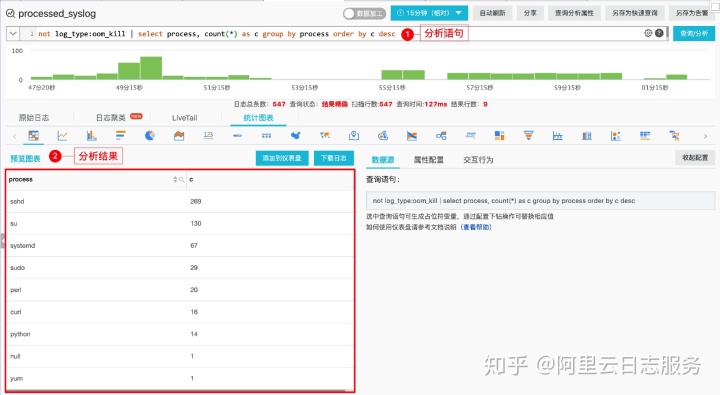The height and width of the screenshot is (395, 720).
Task: Select the treemap chart type icon
Action: [x=500, y=135]
